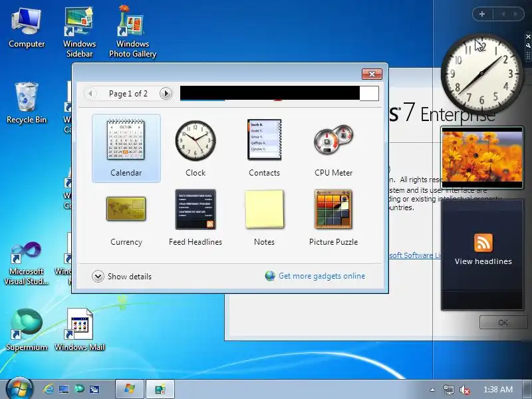Click the sidebar analog clock face

tap(481, 74)
